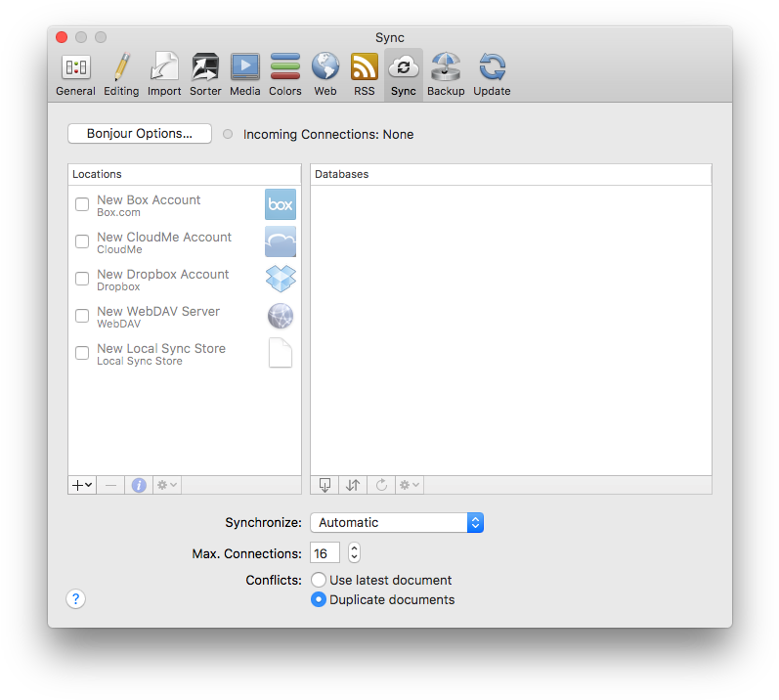Viewport: 779px width, 700px height.
Task: Switch to the Sorter preferences pane
Action: pos(205,74)
